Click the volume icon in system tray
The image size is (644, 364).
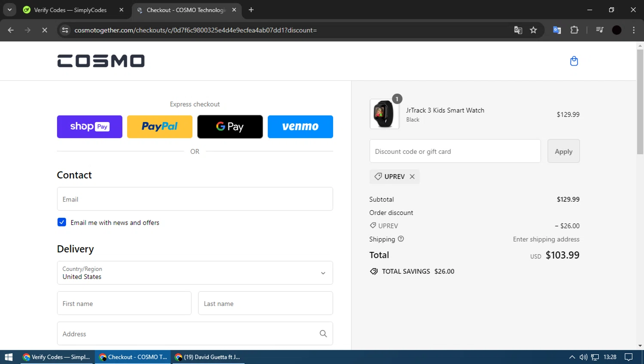(x=583, y=357)
